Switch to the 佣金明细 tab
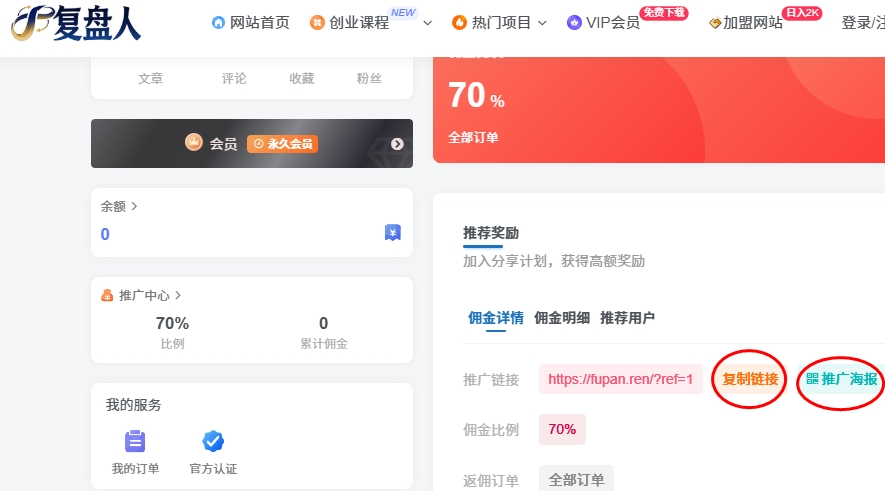The height and width of the screenshot is (491, 885). click(x=562, y=318)
